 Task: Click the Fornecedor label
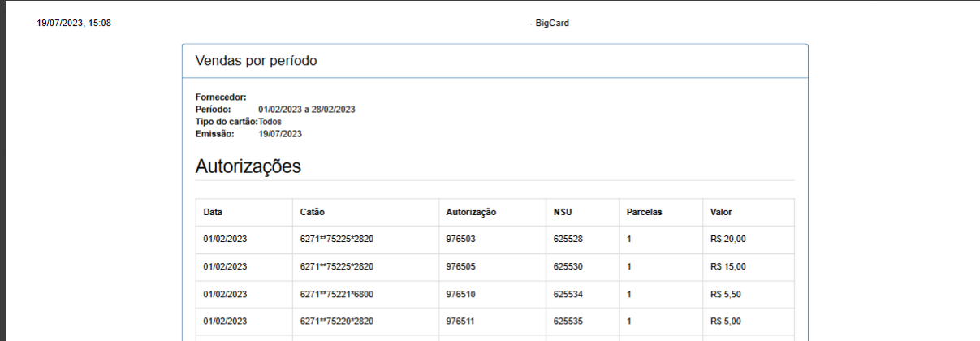pos(221,97)
